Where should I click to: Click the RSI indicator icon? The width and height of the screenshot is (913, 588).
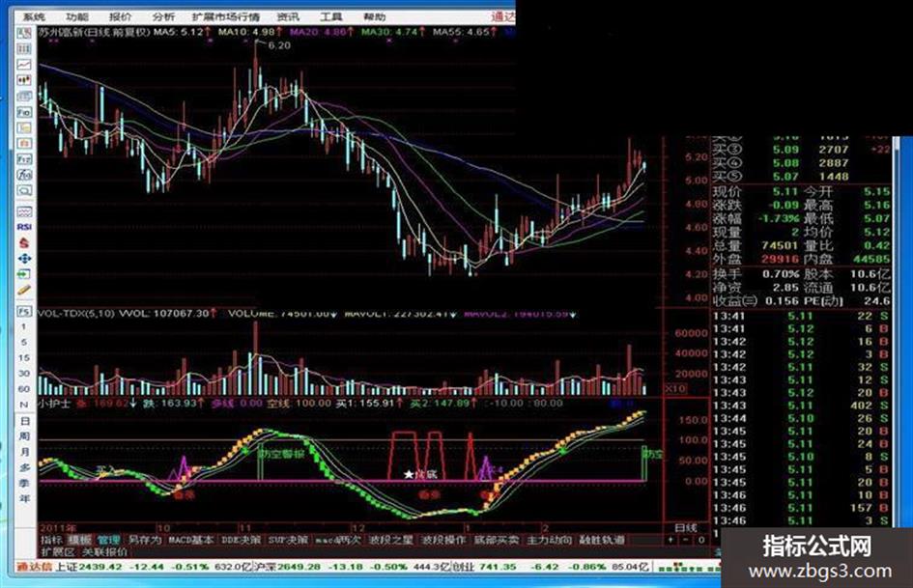point(24,227)
